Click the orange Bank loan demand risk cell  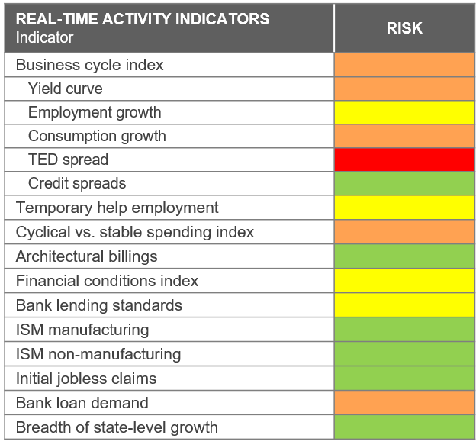[404, 403]
